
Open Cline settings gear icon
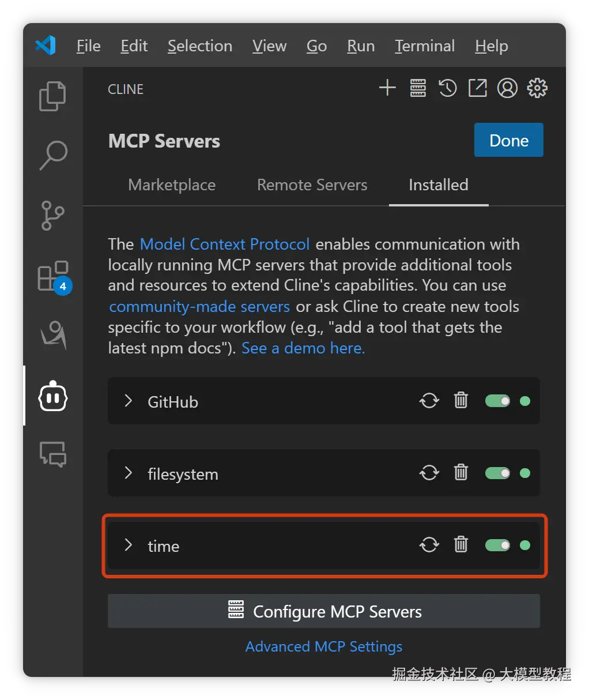click(x=537, y=88)
